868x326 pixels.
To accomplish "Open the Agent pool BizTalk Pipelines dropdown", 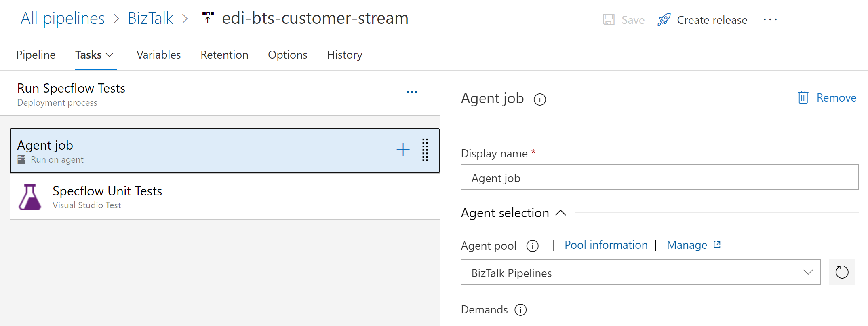I will [x=641, y=272].
